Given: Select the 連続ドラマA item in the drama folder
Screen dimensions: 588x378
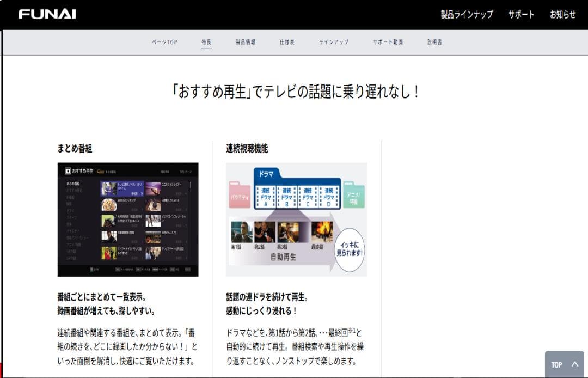Looking at the screenshot, I should point(266,196).
